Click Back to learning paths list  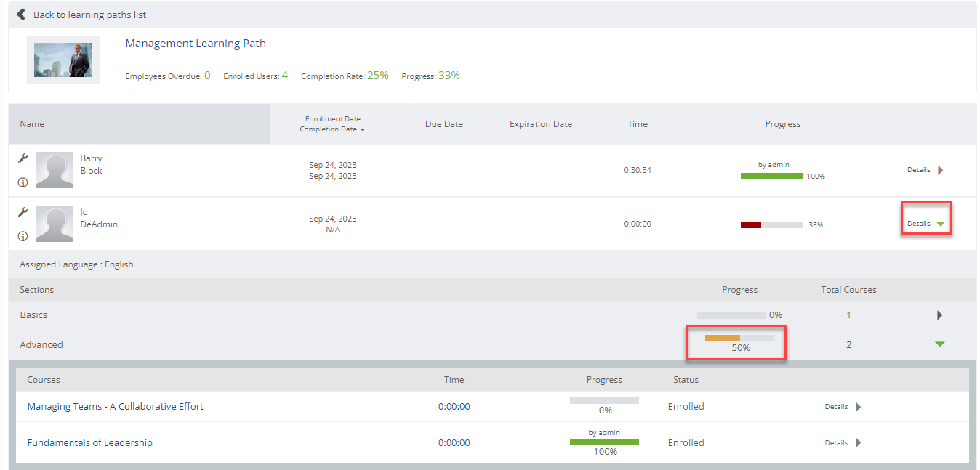(87, 14)
